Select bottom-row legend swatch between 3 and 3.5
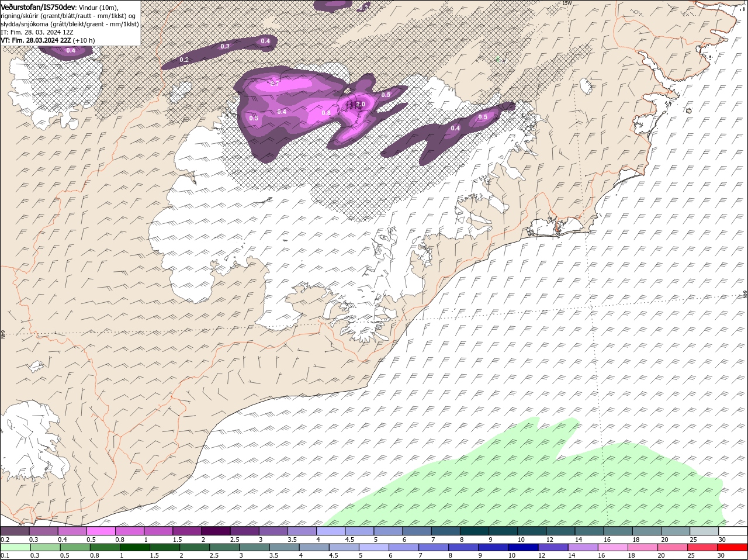Image resolution: width=748 pixels, height=560 pixels. tap(254, 548)
